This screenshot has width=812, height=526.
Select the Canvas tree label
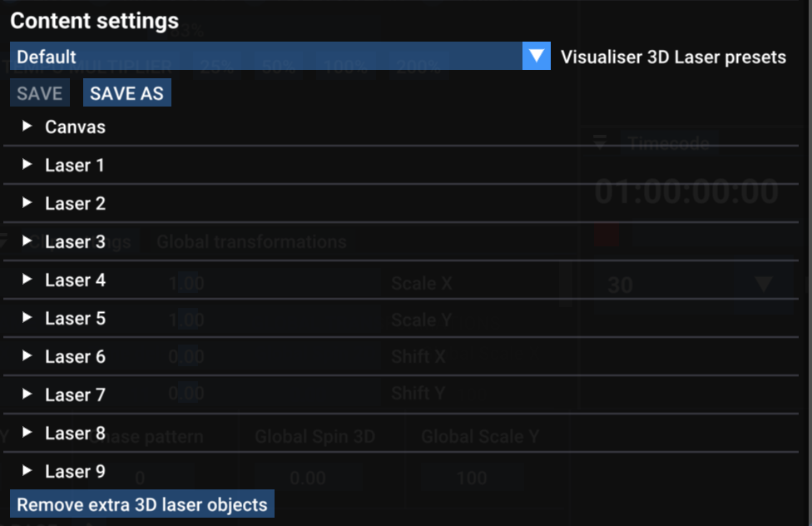click(75, 127)
